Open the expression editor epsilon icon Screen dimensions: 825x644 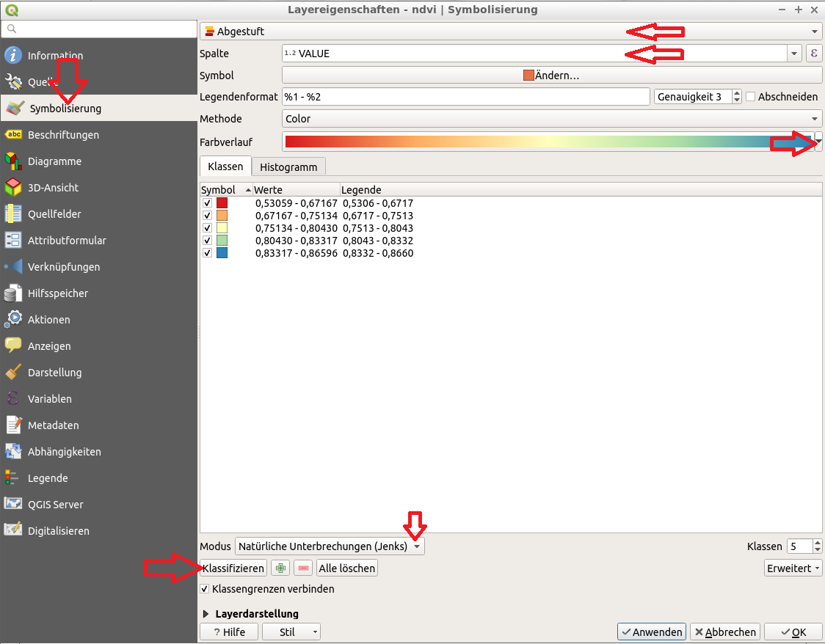pyautogui.click(x=813, y=54)
